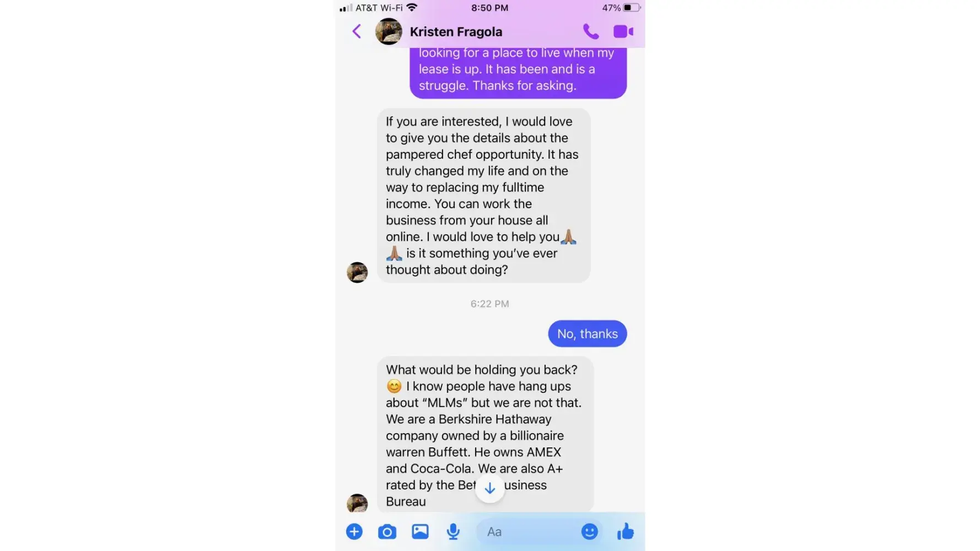The width and height of the screenshot is (980, 551).
Task: Open Kristen Fragola's profile from header name
Action: [456, 32]
